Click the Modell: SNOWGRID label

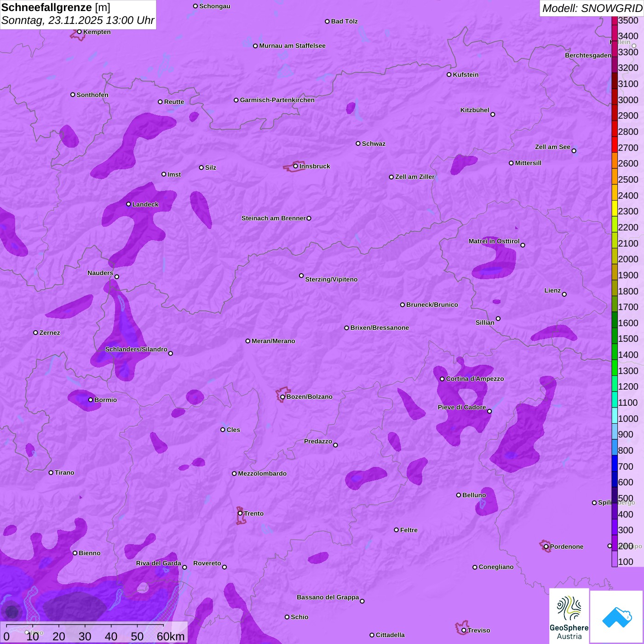(592, 8)
